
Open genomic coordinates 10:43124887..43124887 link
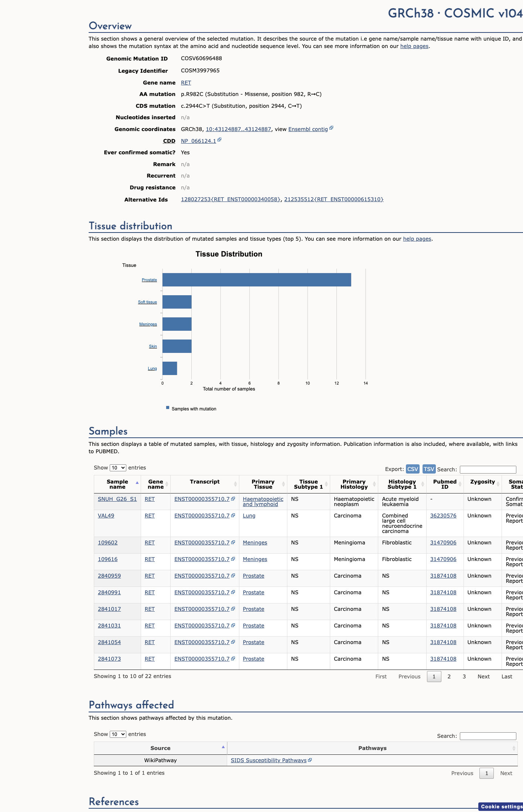click(x=238, y=129)
